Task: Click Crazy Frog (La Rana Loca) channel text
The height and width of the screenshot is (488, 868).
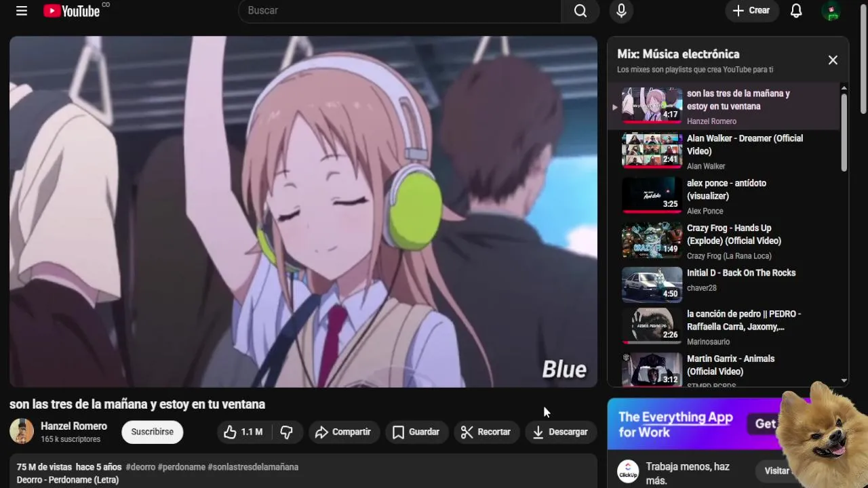Action: pyautogui.click(x=729, y=256)
